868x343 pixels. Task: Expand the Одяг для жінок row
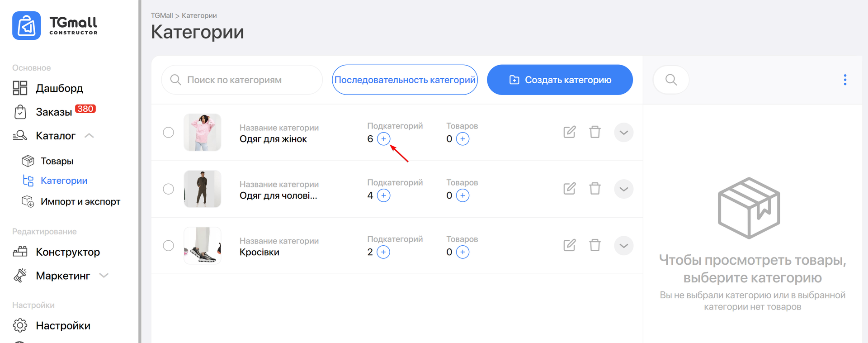click(x=623, y=133)
